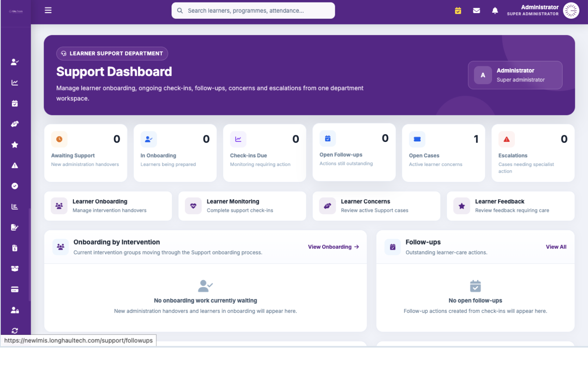Image resolution: width=588 pixels, height=368 pixels.
Task: Open the envelope messages icon
Action: click(x=477, y=11)
